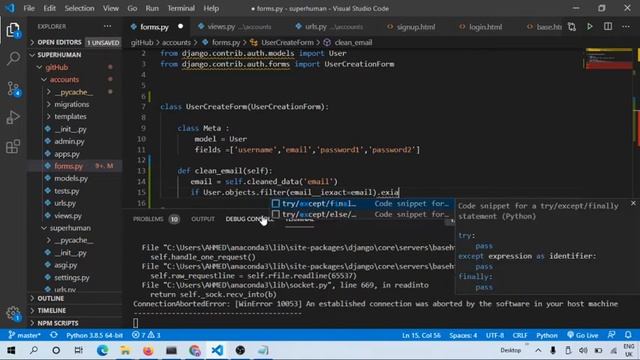
Task: Change Spaces: 4 indentation setting
Action: click(x=463, y=335)
